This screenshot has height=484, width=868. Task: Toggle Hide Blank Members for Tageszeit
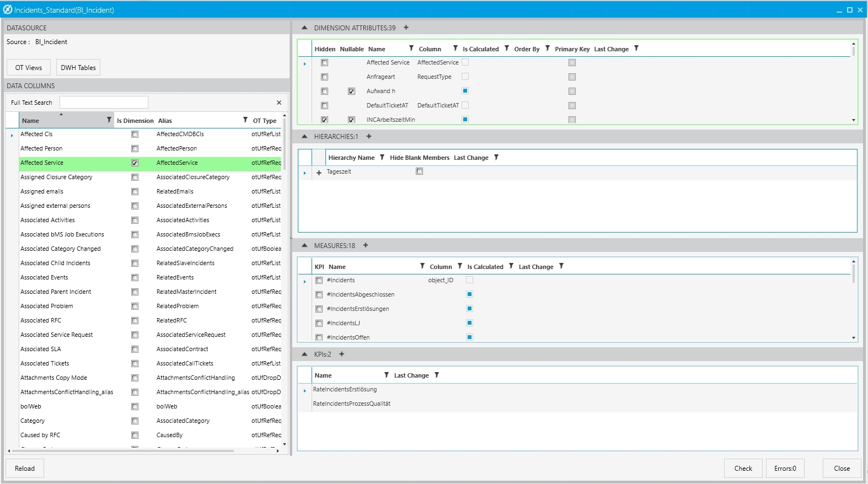point(420,171)
